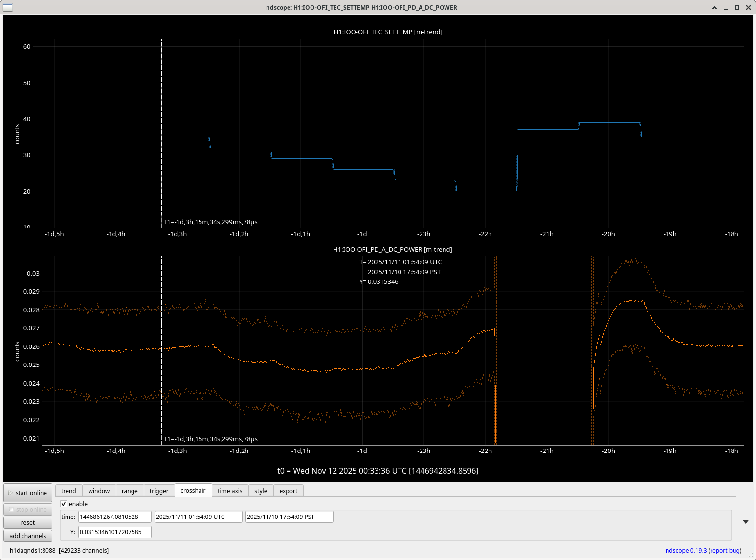Image resolution: width=756 pixels, height=560 pixels.
Task: Switch to the trend tab
Action: (68, 491)
